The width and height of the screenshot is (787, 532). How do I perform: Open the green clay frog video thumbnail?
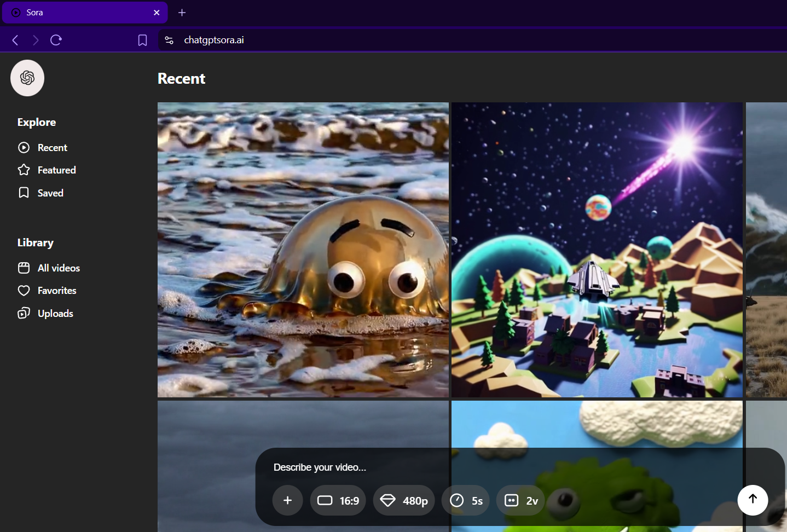pyautogui.click(x=597, y=466)
